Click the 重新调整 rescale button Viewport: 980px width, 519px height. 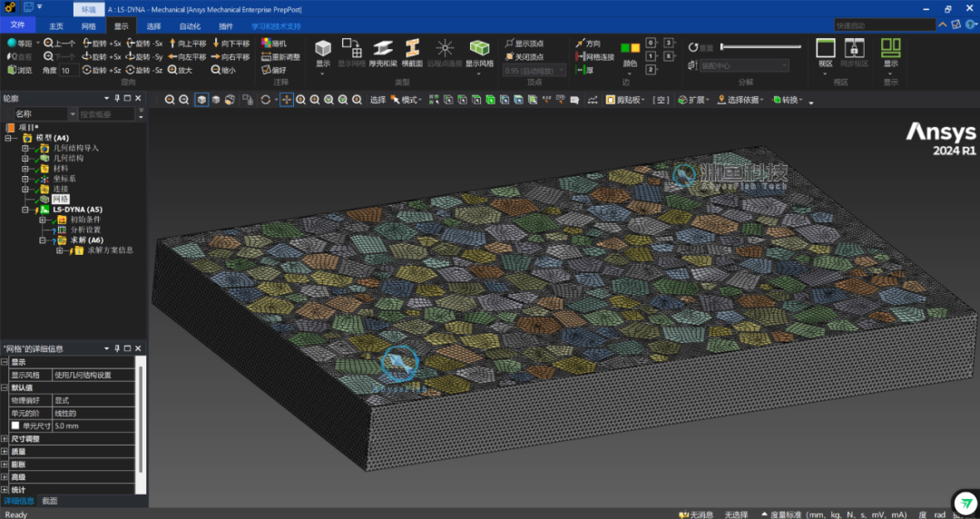pyautogui.click(x=279, y=56)
